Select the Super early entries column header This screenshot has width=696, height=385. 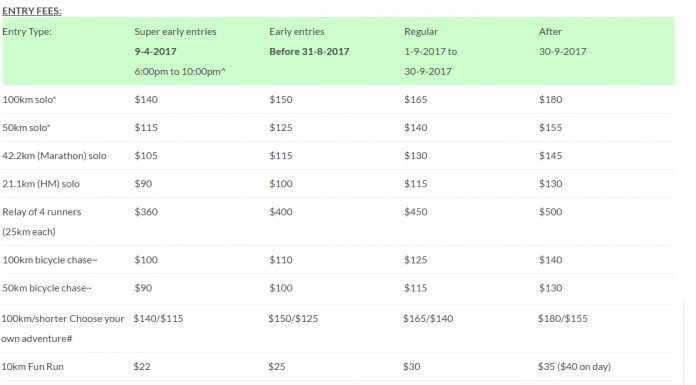(x=175, y=32)
